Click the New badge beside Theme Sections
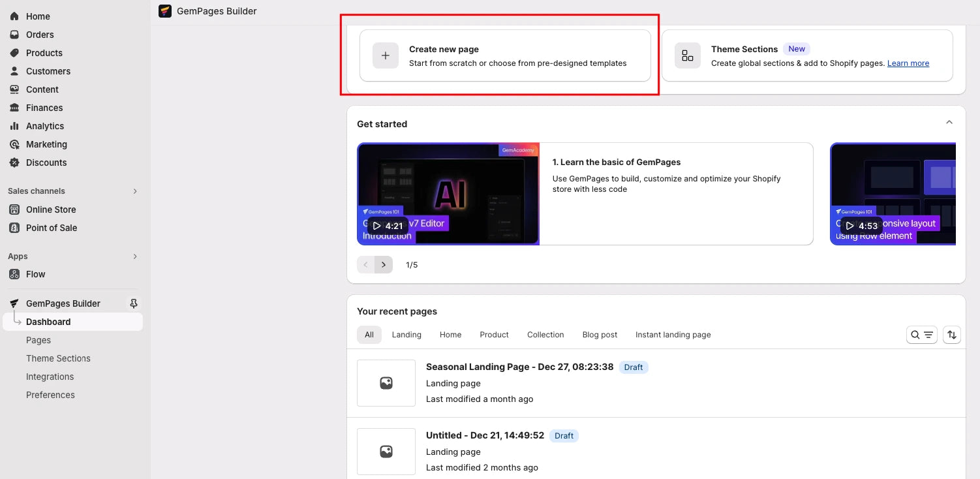Viewport: 980px width, 479px height. point(797,49)
